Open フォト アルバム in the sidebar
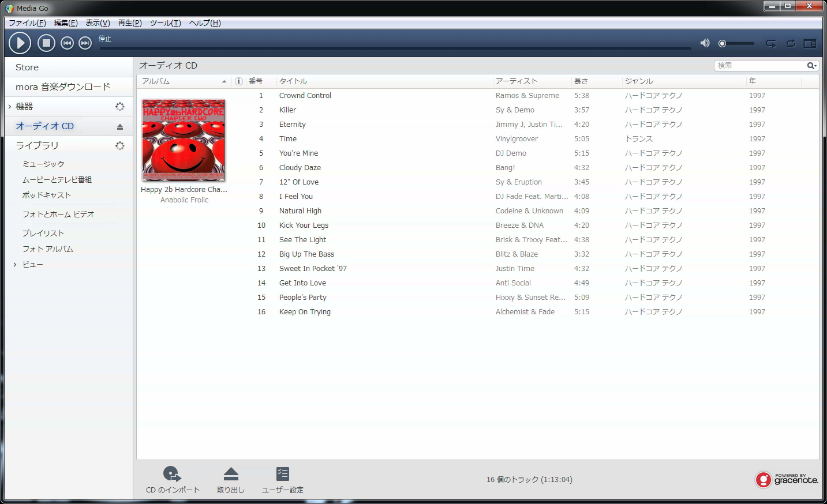The image size is (827, 504). 48,249
